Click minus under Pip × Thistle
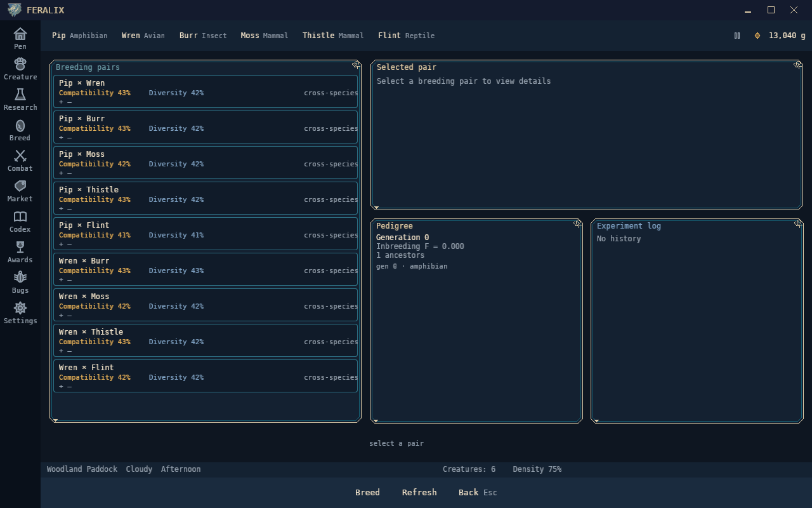The width and height of the screenshot is (812, 508). pyautogui.click(x=70, y=208)
